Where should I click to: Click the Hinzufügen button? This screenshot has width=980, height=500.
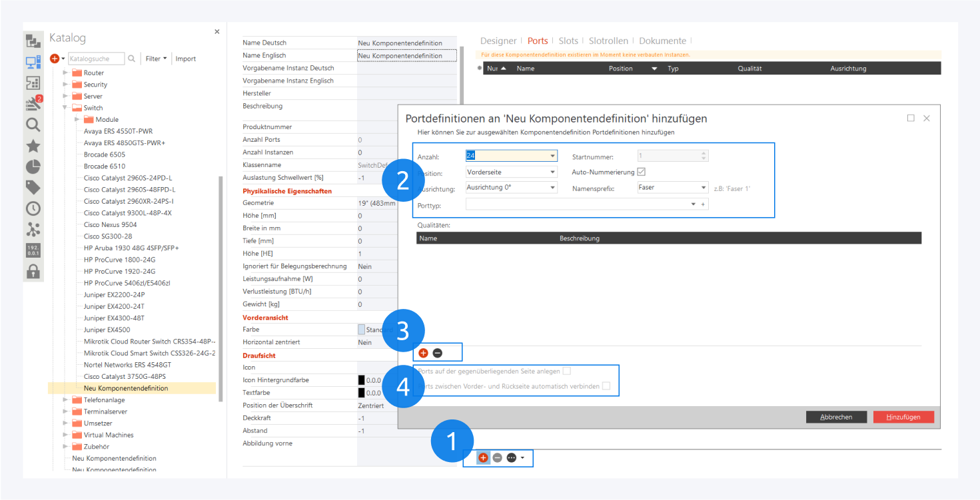tap(903, 417)
